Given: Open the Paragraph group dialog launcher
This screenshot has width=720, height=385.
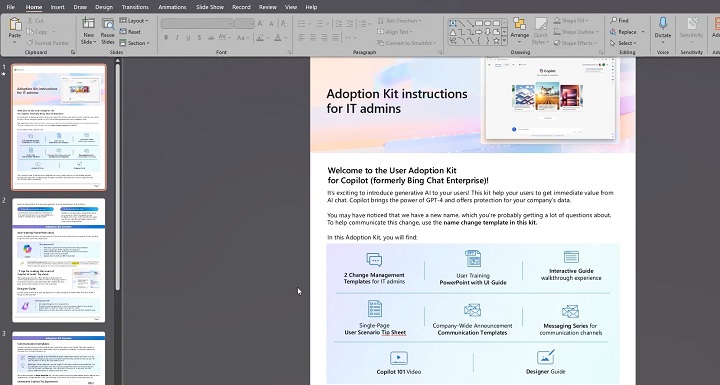Looking at the screenshot, I should point(440,52).
